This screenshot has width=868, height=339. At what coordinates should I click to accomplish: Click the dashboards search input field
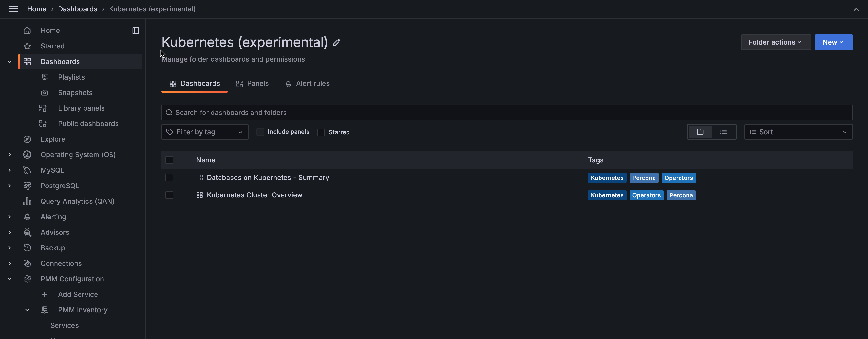click(x=507, y=113)
